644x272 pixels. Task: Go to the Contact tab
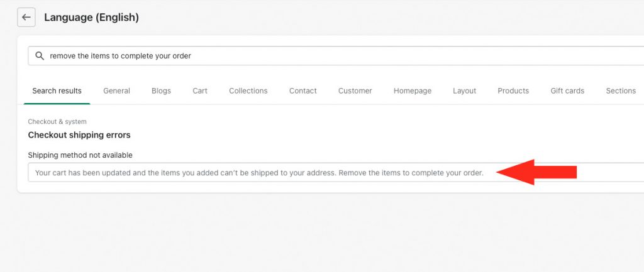[303, 91]
